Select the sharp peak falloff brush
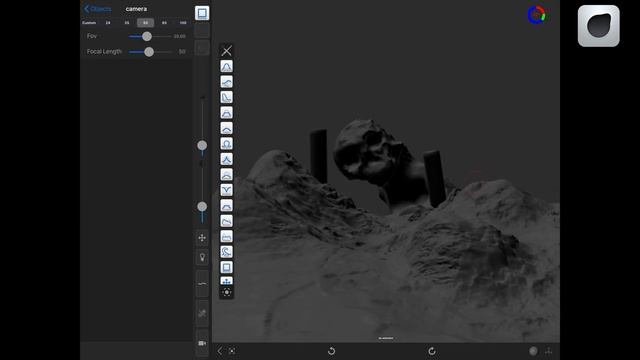The width and height of the screenshot is (640, 360). (227, 159)
